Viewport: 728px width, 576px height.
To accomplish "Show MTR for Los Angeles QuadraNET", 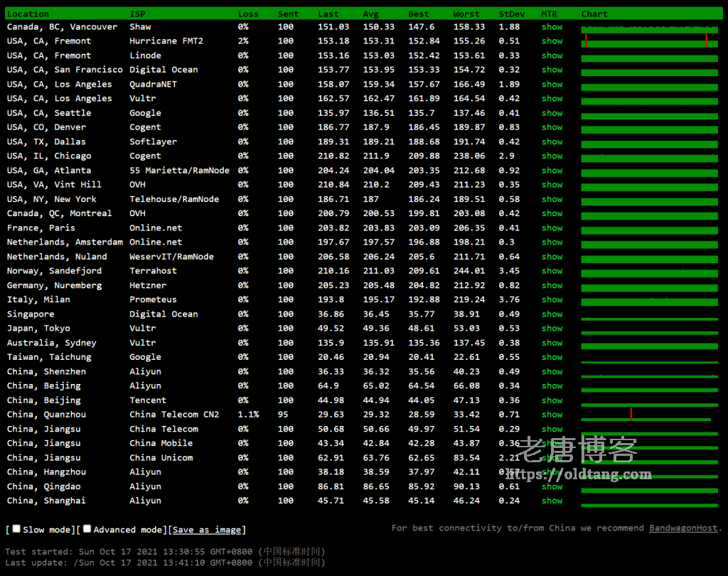I will coord(552,84).
